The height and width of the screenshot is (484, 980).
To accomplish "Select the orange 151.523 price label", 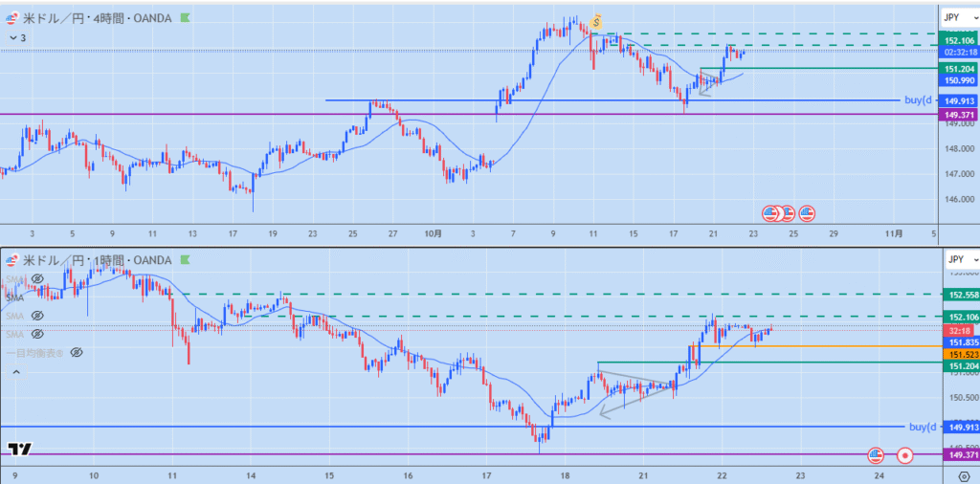I will [959, 354].
